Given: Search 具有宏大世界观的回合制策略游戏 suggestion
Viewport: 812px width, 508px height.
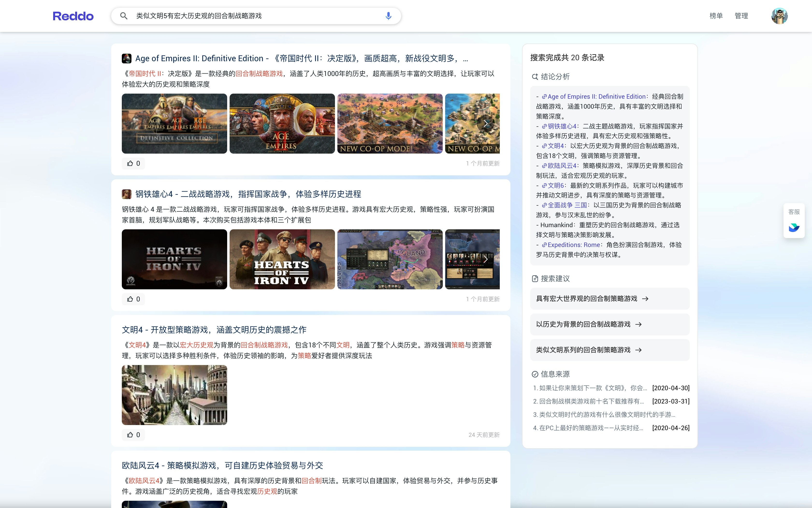Looking at the screenshot, I should [x=610, y=299].
